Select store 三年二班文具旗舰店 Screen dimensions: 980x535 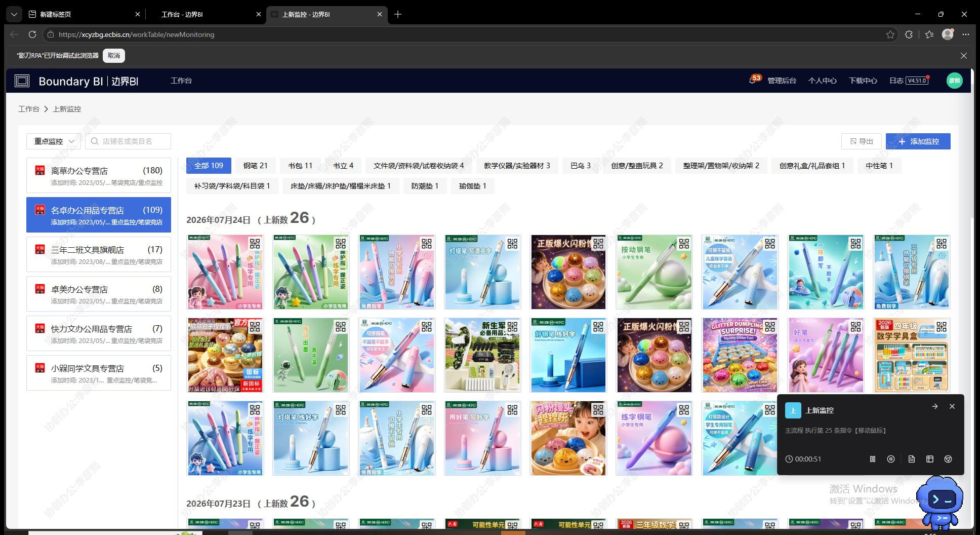[x=99, y=254]
